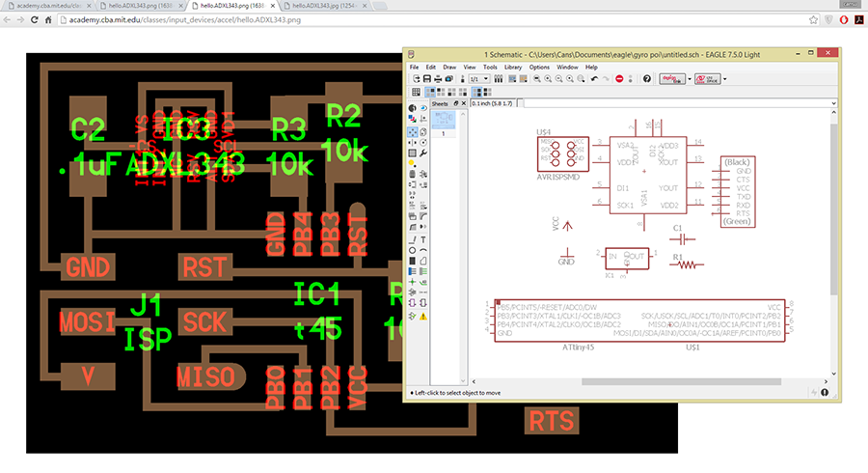The height and width of the screenshot is (473, 868).
Task: Select the Info tool in EAGLE palette
Action: click(x=412, y=108)
